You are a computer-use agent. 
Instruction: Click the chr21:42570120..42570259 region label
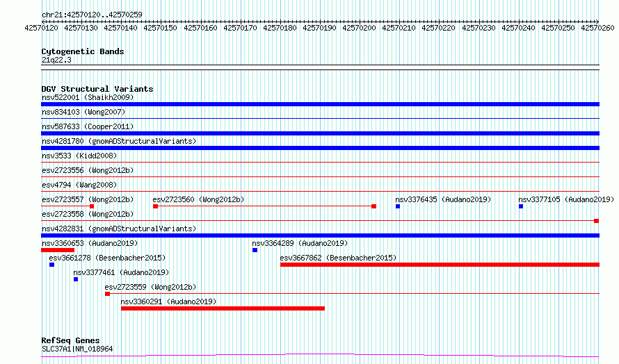92,15
